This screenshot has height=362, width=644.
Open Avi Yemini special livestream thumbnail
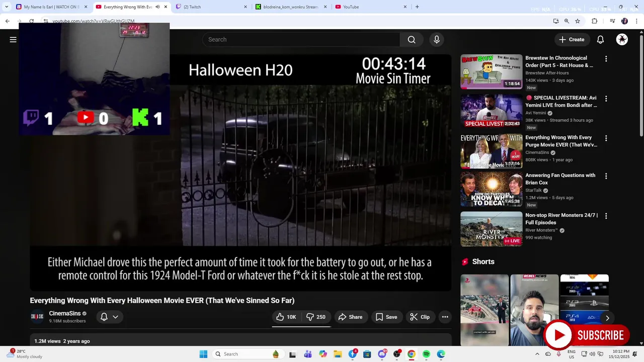492,111
